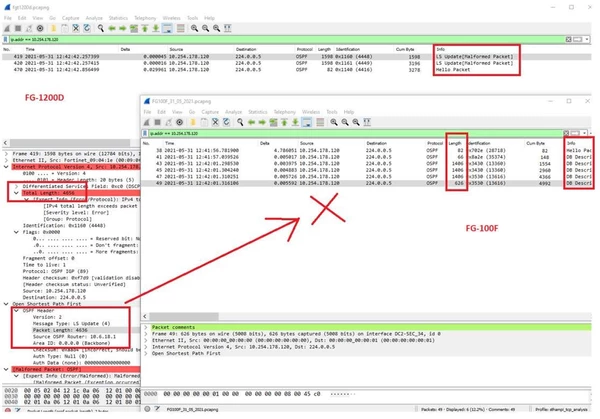Clear display filter in FG100F window
This screenshot has height=419, width=600.
pos(566,133)
